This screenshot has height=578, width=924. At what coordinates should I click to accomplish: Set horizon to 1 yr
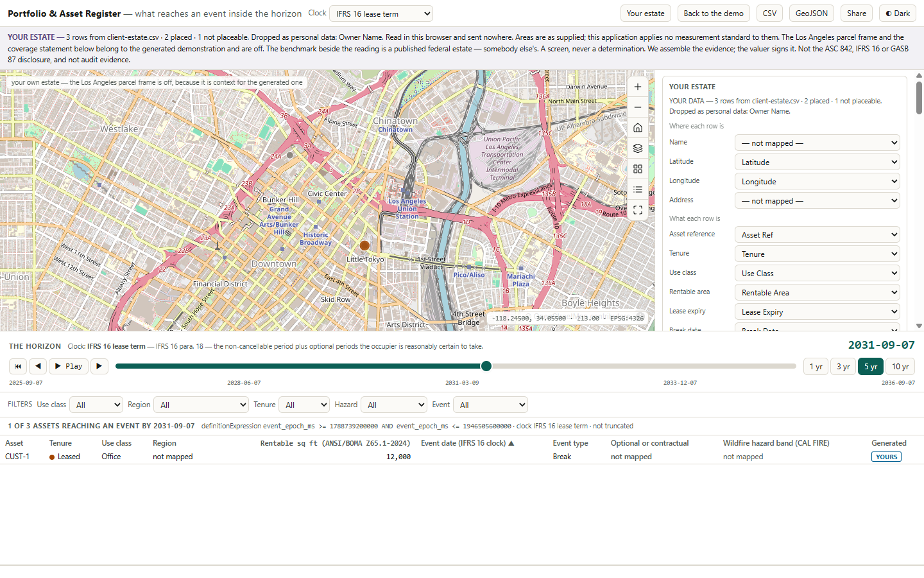(x=816, y=367)
